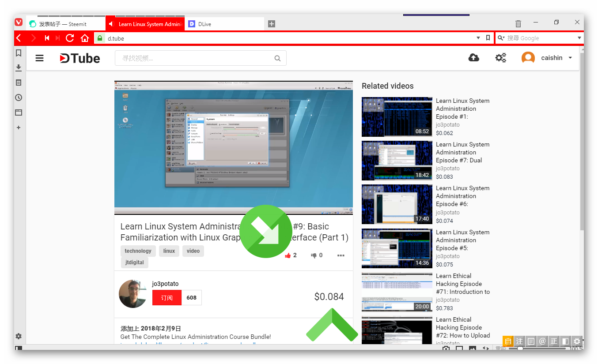Play the main video player
This screenshot has width=598, height=364.
(x=234, y=148)
